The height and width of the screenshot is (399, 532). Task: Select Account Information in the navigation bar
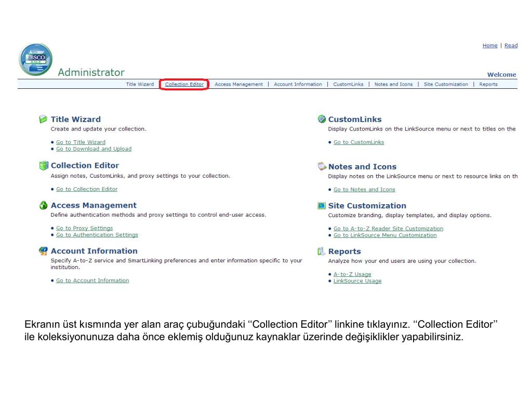(298, 84)
